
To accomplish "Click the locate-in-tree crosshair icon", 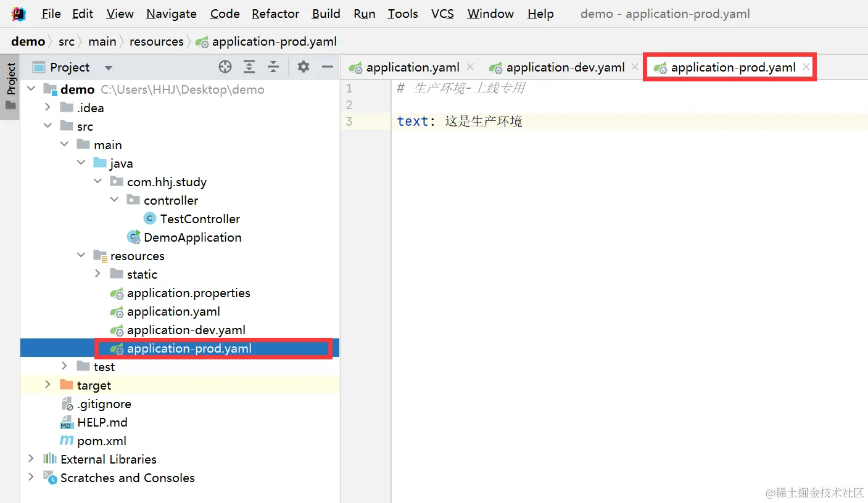I will [225, 67].
